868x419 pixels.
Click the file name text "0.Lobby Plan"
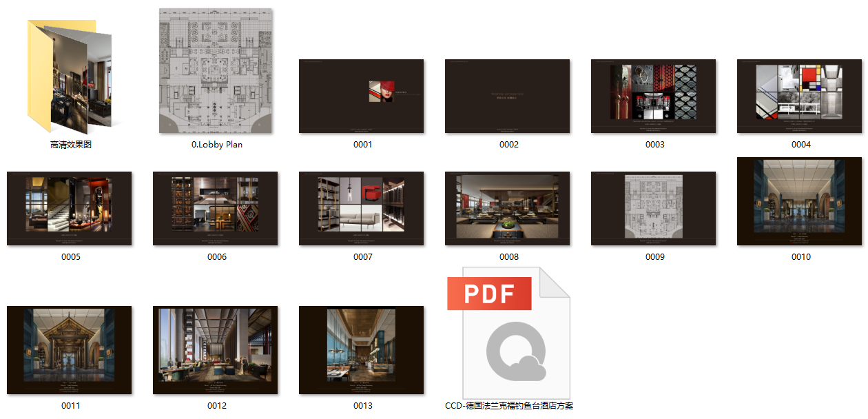[x=216, y=145]
